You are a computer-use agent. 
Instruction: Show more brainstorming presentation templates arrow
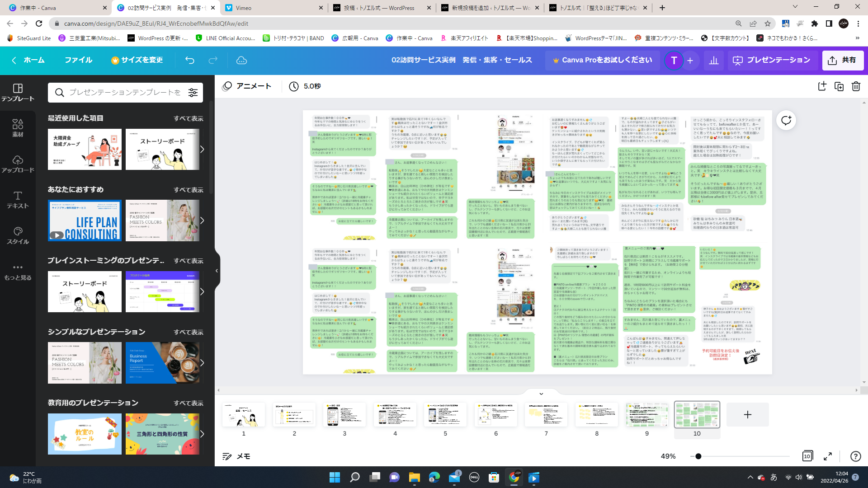pyautogui.click(x=202, y=292)
